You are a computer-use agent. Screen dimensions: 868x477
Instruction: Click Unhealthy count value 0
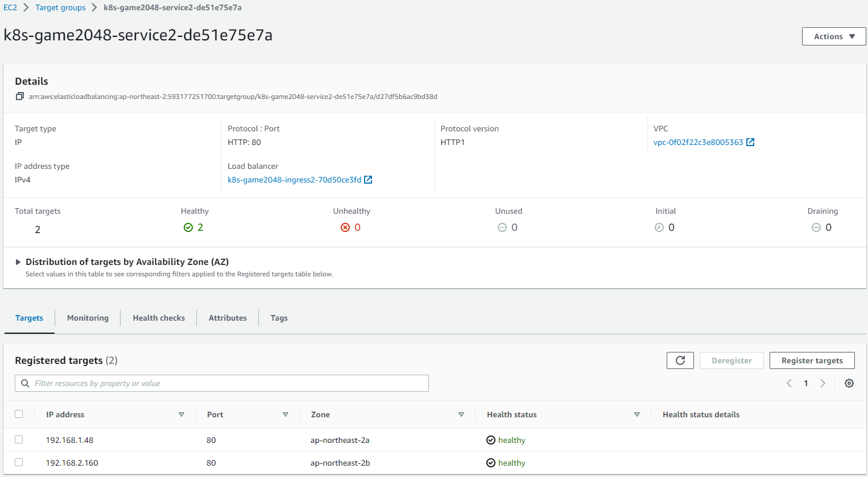357,227
